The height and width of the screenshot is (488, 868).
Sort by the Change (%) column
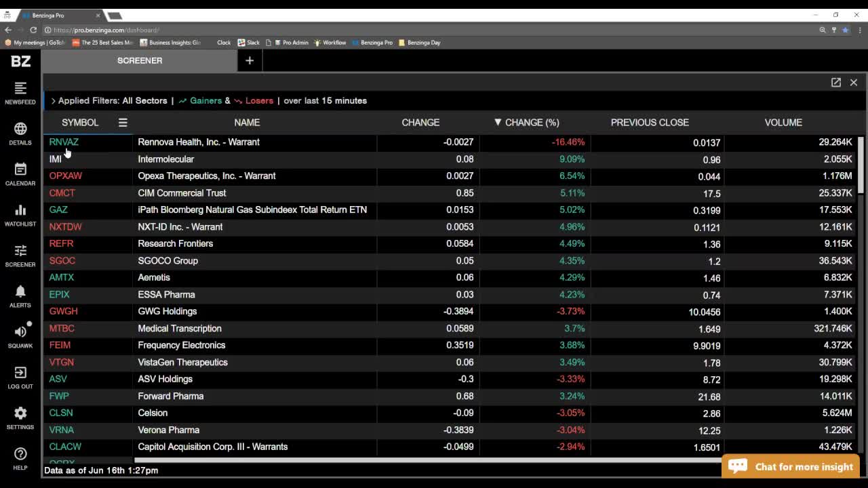[526, 123]
